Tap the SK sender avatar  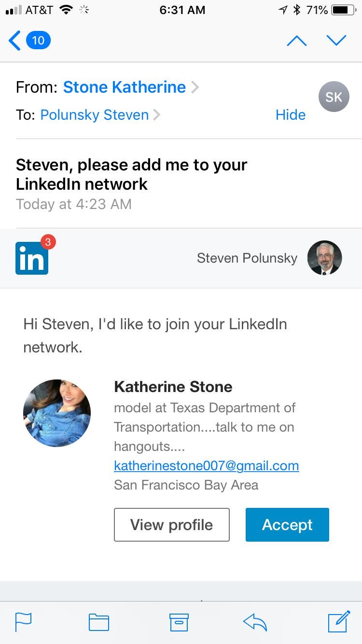pyautogui.click(x=334, y=97)
